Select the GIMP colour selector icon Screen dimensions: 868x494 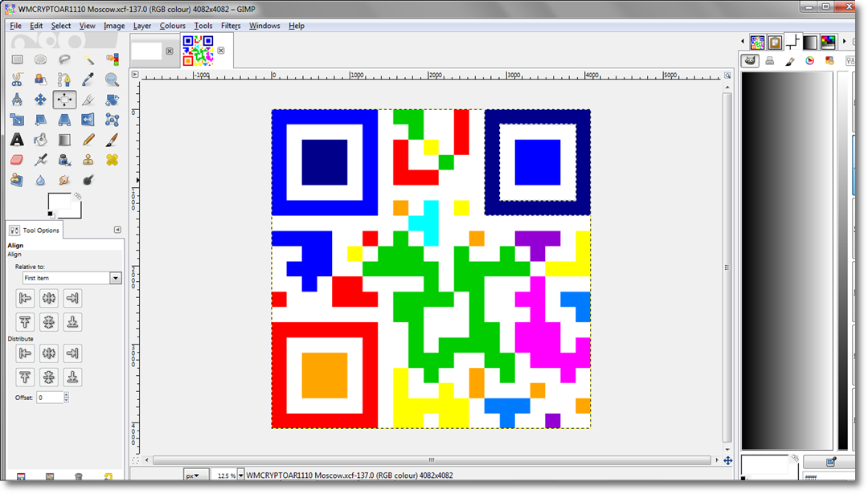click(x=750, y=61)
